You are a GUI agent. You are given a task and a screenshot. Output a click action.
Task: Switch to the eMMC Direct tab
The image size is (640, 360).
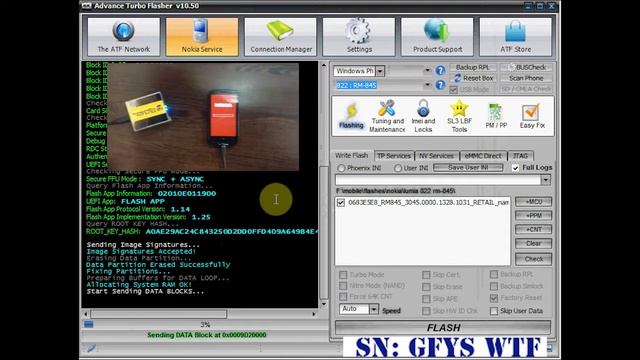[483, 156]
